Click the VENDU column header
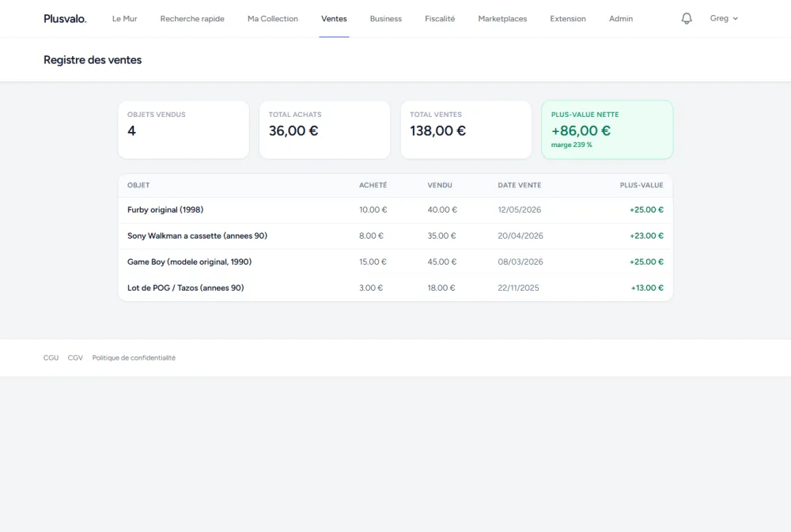Image resolution: width=791 pixels, height=532 pixels. click(440, 185)
